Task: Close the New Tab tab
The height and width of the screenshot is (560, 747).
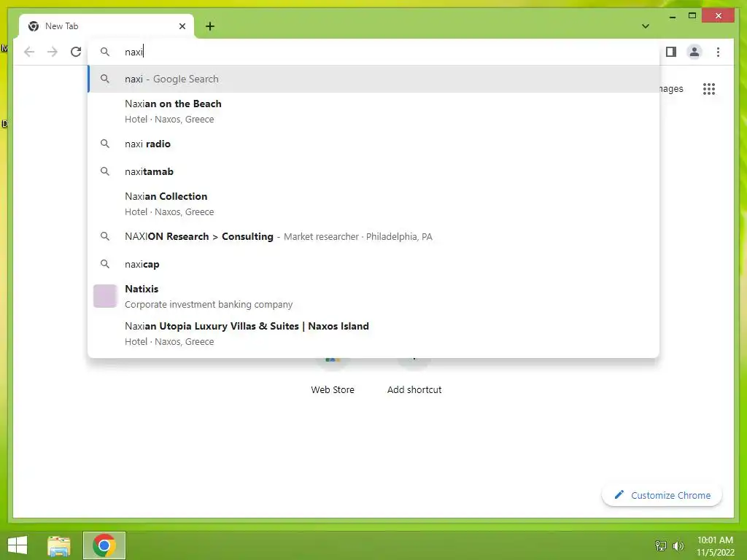Action: (182, 26)
